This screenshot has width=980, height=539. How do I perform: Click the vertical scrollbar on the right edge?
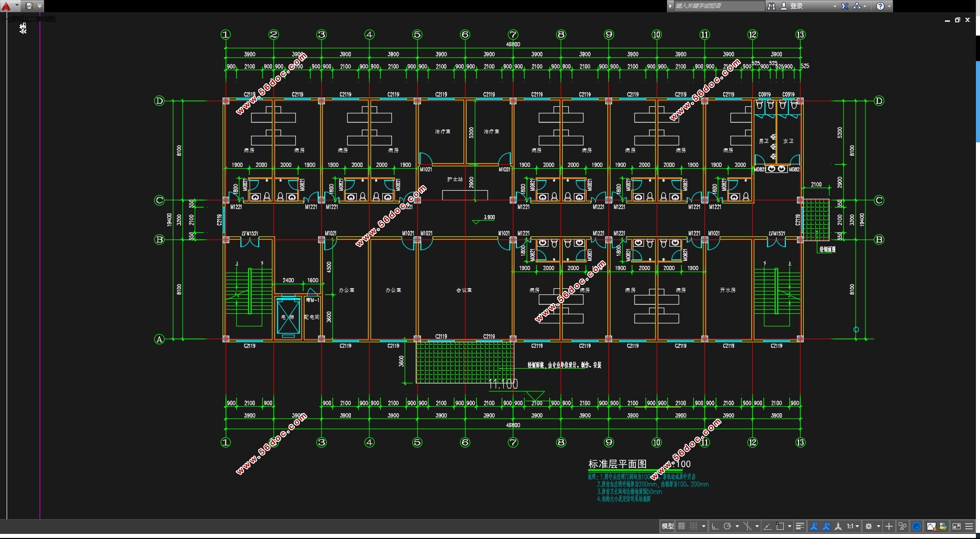[x=977, y=102]
